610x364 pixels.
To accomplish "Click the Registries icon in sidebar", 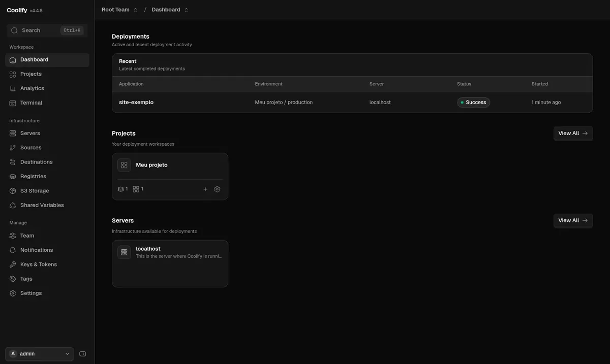I will tap(13, 177).
